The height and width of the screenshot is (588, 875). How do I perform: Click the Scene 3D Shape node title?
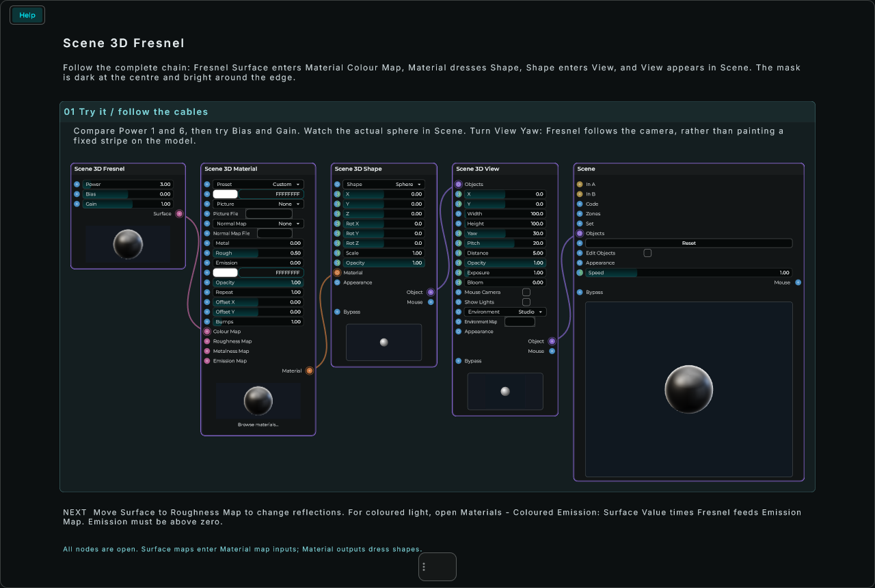358,169
